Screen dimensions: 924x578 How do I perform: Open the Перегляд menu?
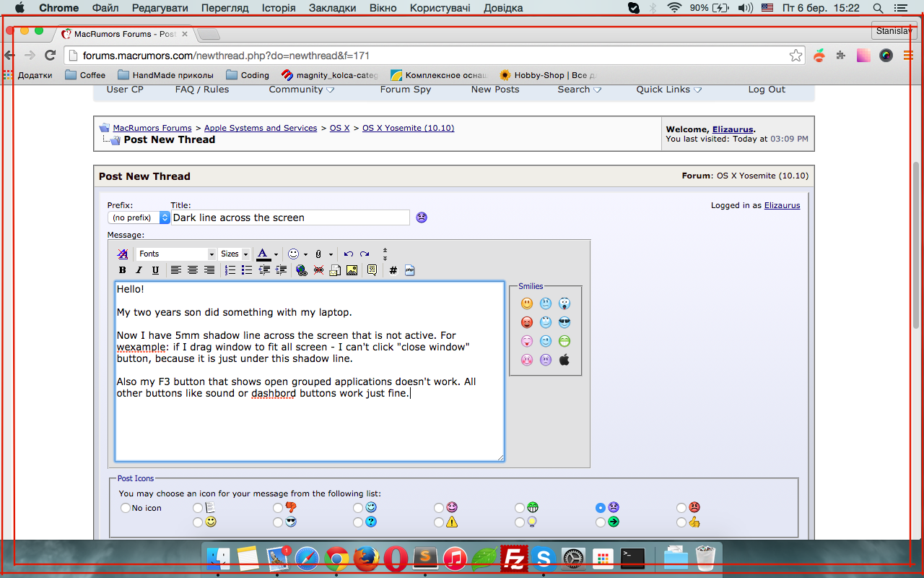pyautogui.click(x=225, y=8)
